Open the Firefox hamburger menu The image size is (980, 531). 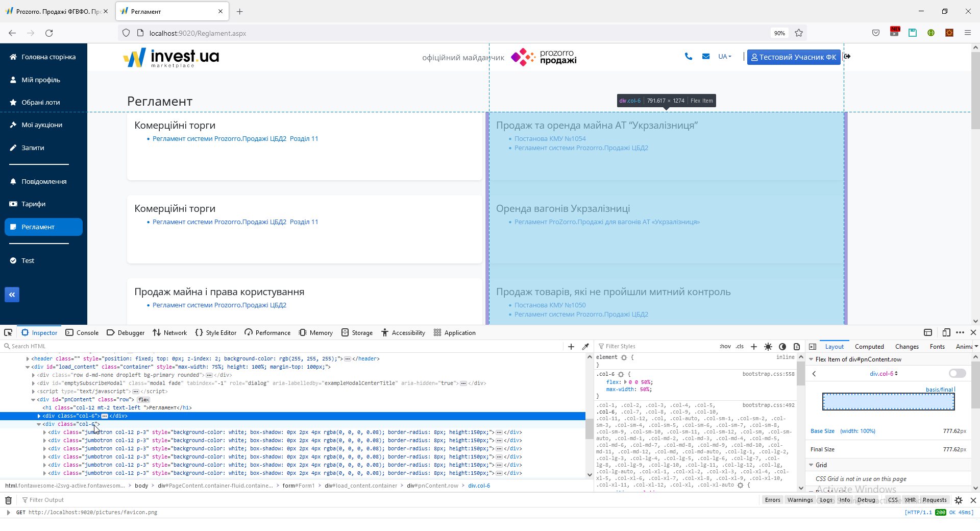tap(968, 33)
